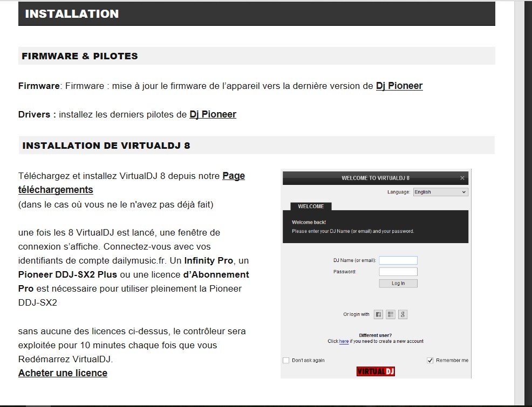532x407 pixels.
Task: Click the 'Firmware' bold label
Action: (39, 86)
